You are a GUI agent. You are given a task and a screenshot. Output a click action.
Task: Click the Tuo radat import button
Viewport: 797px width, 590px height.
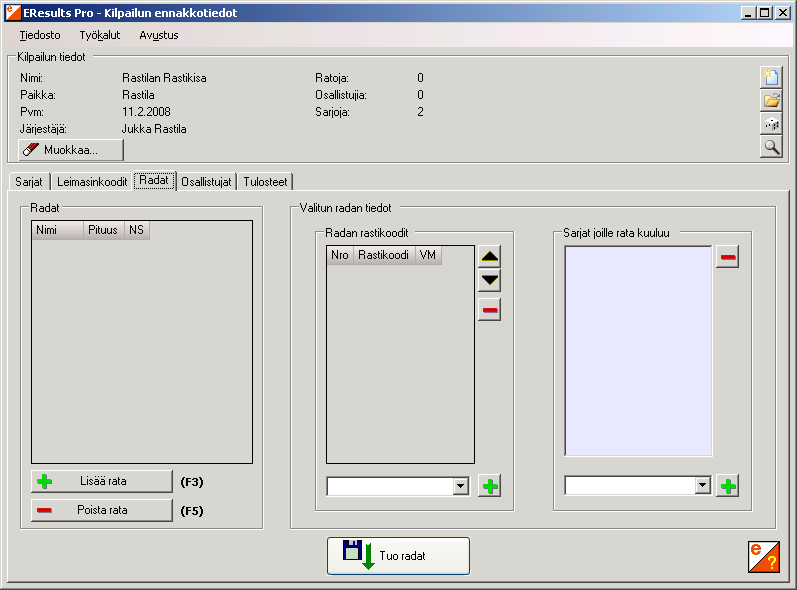398,556
